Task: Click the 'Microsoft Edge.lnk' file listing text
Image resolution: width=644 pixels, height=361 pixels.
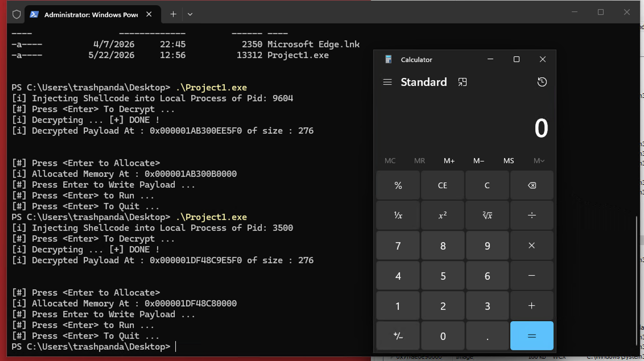Action: 313,44
